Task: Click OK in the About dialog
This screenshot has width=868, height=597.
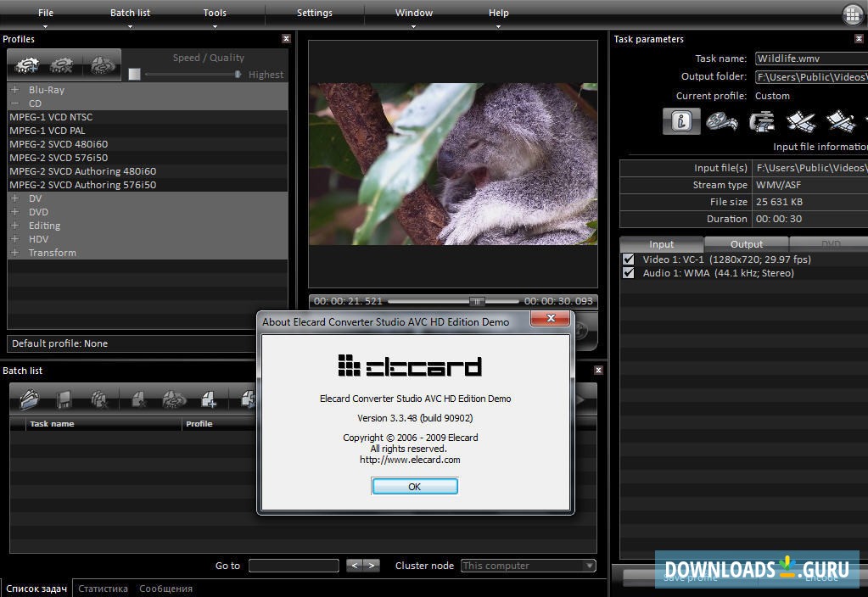Action: (415, 487)
